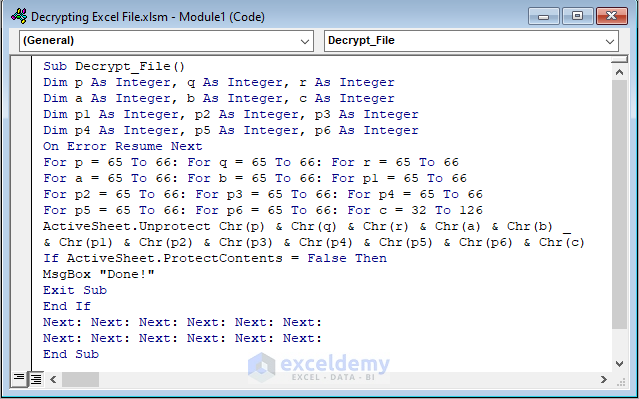Click the line 'Dim a As Integer, b As Integer'

(x=219, y=98)
